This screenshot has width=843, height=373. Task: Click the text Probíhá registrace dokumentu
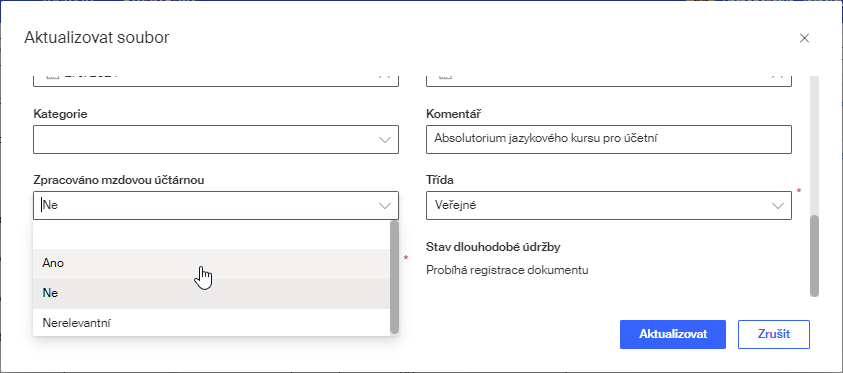tap(507, 270)
